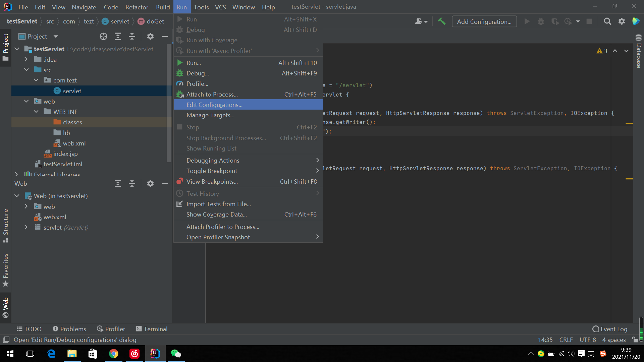The image size is (644, 362).
Task: Go to next highlighted error arrow
Action: click(x=626, y=51)
